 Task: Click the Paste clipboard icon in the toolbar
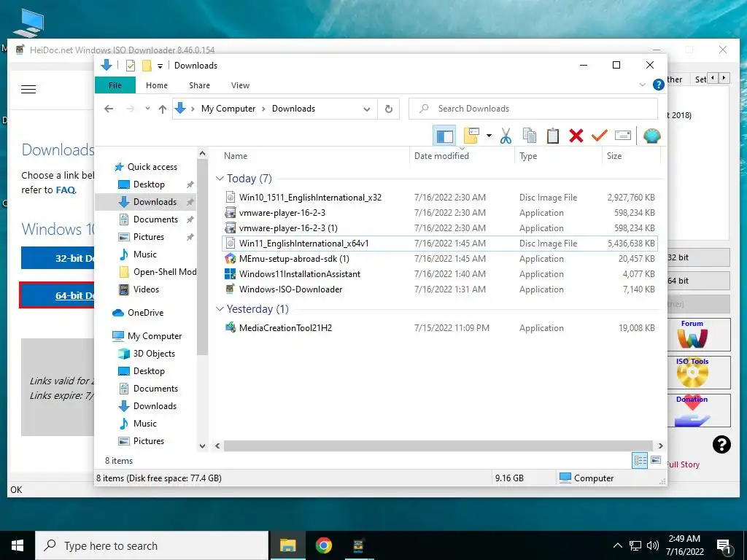[553, 136]
